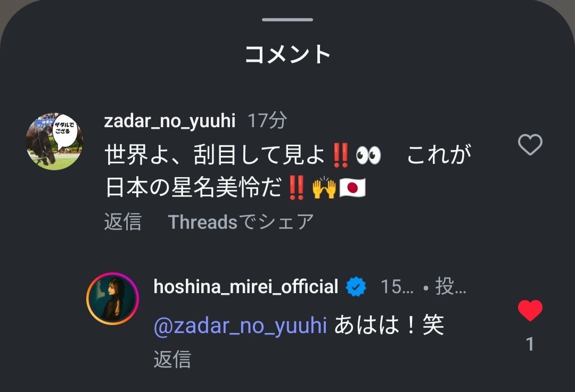Unlike the hoshina_mirei_official reply heart
Image resolution: width=575 pixels, height=392 pixels.
[530, 310]
